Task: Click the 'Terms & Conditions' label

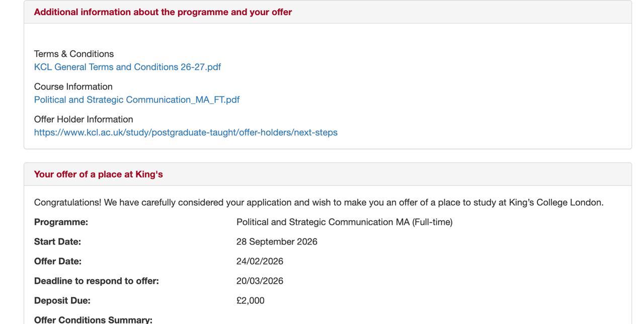Action: [74, 54]
